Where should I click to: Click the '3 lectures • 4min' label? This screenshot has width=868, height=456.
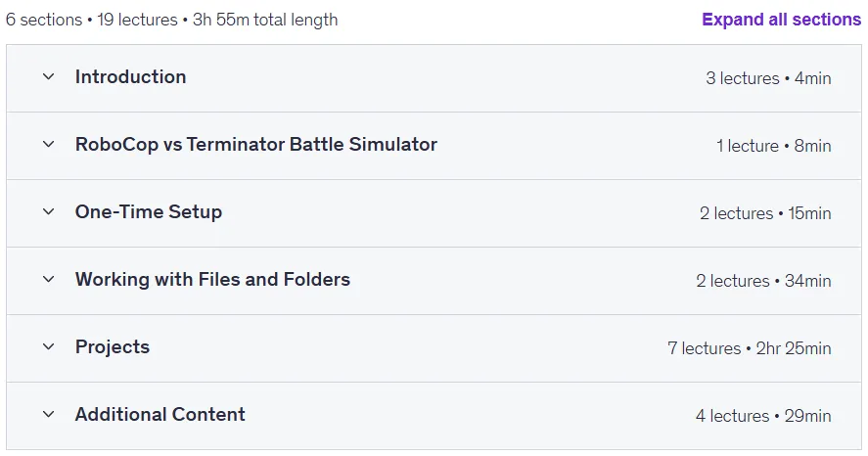768,78
